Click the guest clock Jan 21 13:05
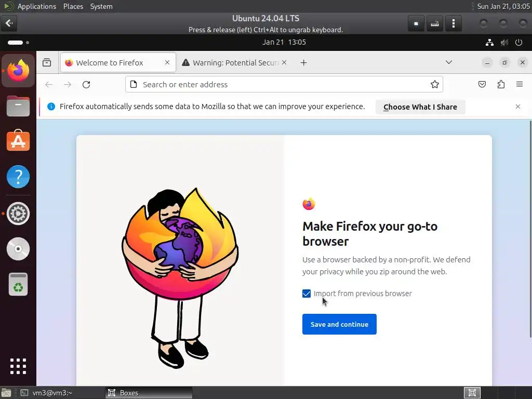The image size is (532, 399). coord(284,43)
